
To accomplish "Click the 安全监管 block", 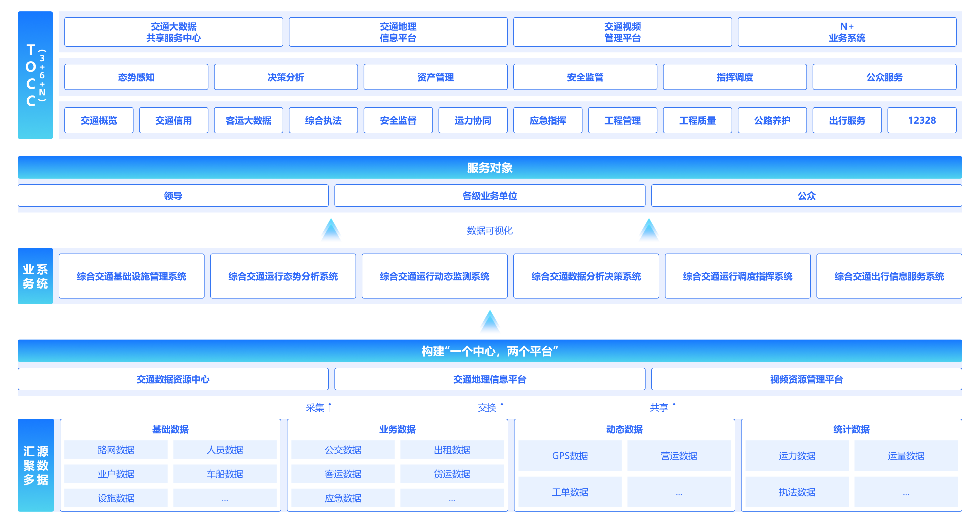I will point(585,77).
